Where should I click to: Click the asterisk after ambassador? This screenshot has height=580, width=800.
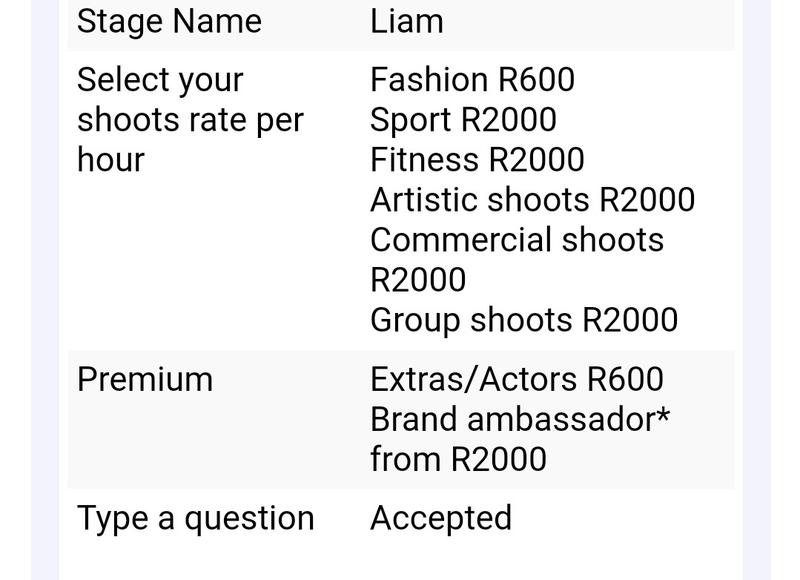(x=663, y=414)
